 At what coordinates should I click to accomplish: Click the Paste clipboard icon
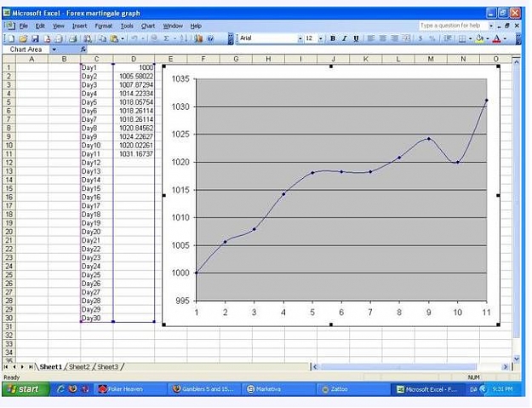point(114,38)
